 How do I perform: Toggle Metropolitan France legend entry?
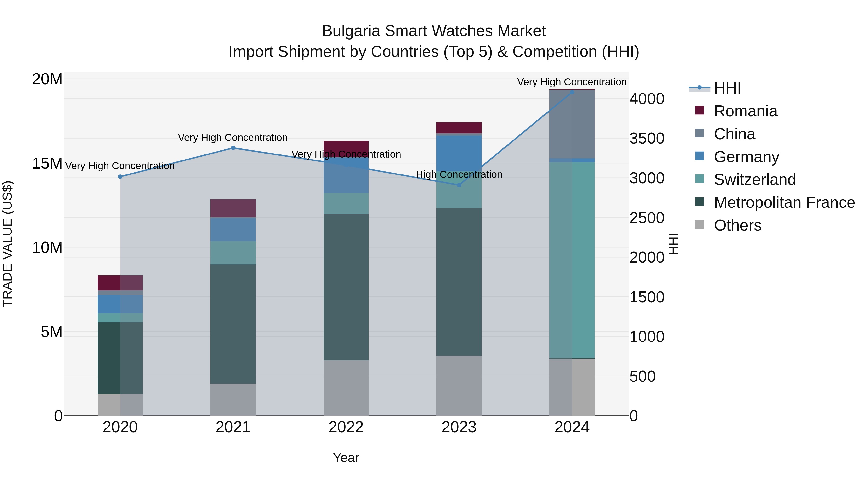pyautogui.click(x=775, y=202)
